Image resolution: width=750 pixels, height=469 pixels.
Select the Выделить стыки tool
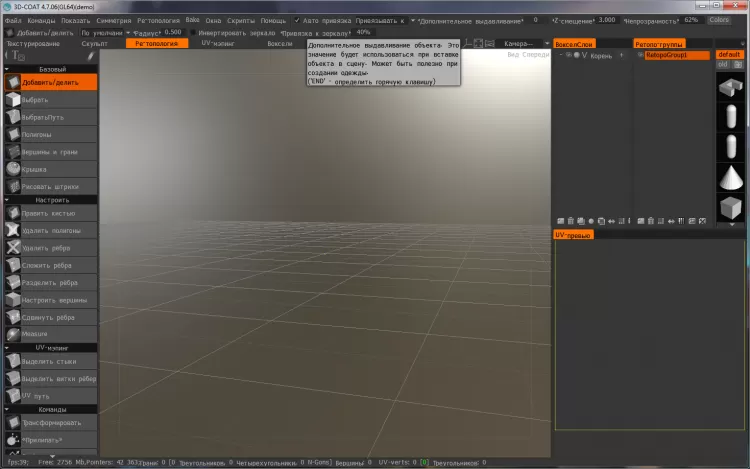51,361
